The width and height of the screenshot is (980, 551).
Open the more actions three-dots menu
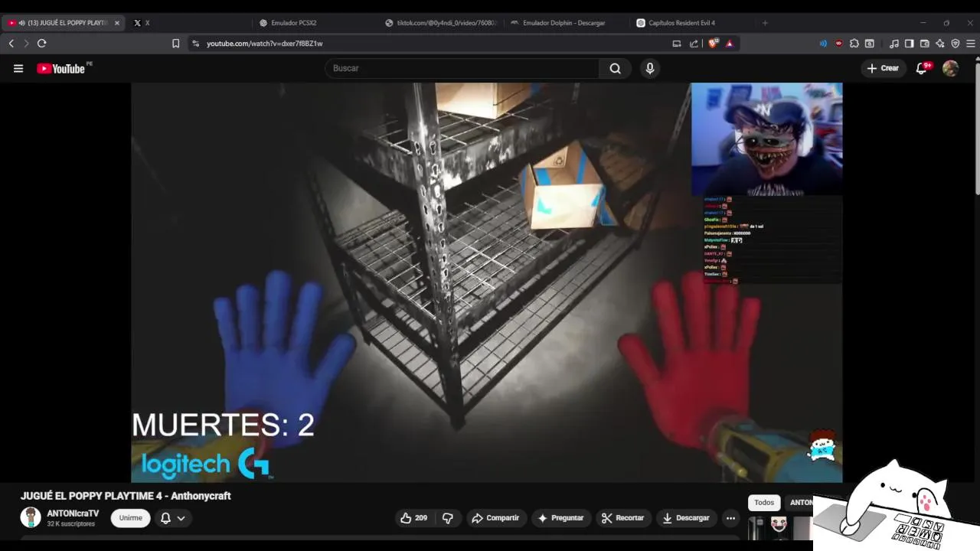tap(730, 518)
